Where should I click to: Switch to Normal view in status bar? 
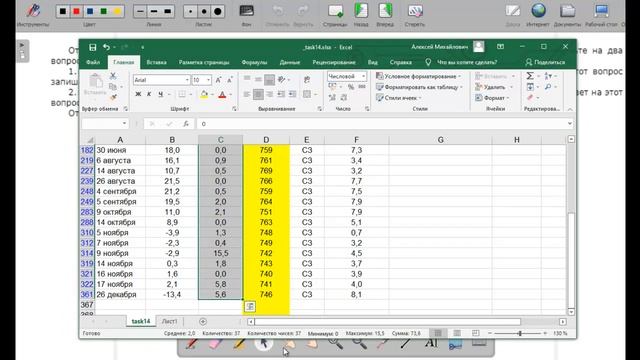(x=438, y=333)
